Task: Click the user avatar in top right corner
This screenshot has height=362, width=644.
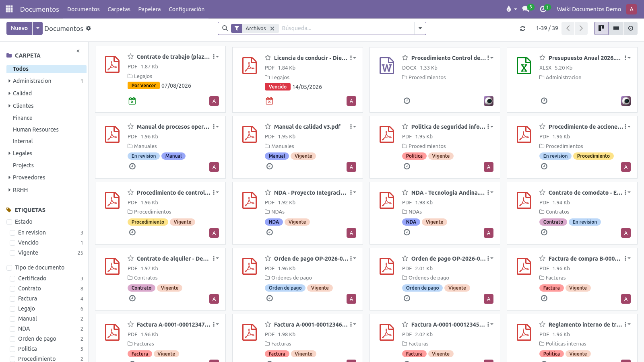Action: tap(632, 9)
